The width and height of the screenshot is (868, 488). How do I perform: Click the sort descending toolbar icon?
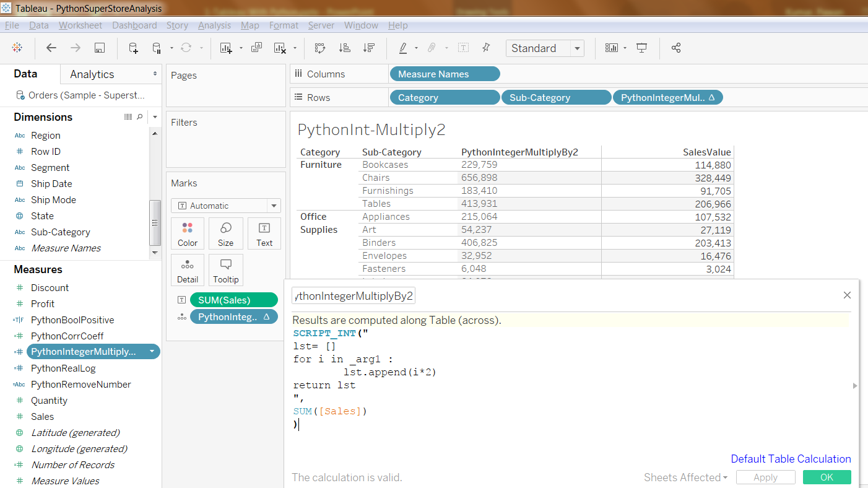click(369, 48)
